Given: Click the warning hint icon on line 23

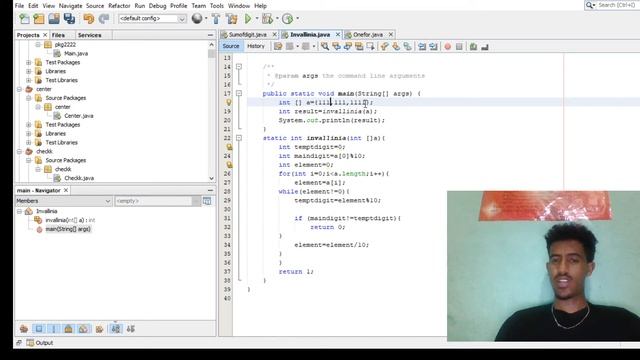Looking at the screenshot, I should pos(229,147).
